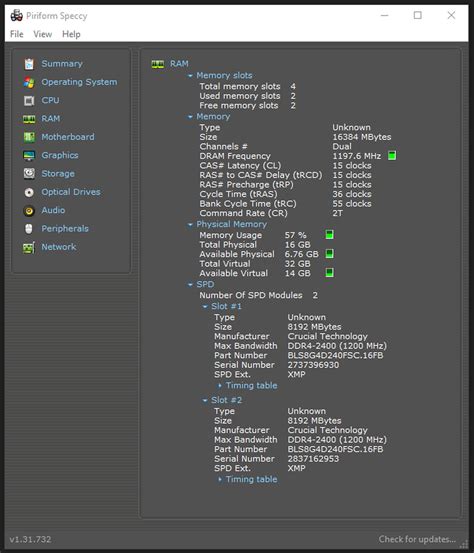This screenshot has width=474, height=553.
Task: Click the Total Virtual 32 GB row
Action: [255, 264]
